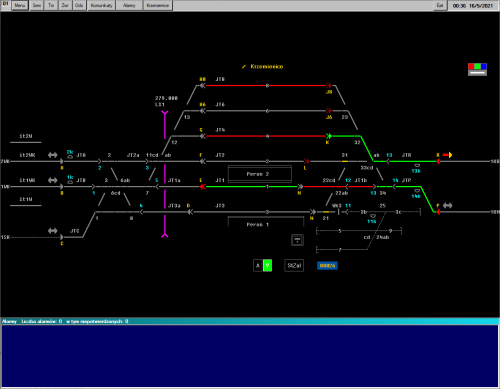Toggle the A mode box
The width and height of the screenshot is (500, 389).
pyautogui.click(x=258, y=266)
